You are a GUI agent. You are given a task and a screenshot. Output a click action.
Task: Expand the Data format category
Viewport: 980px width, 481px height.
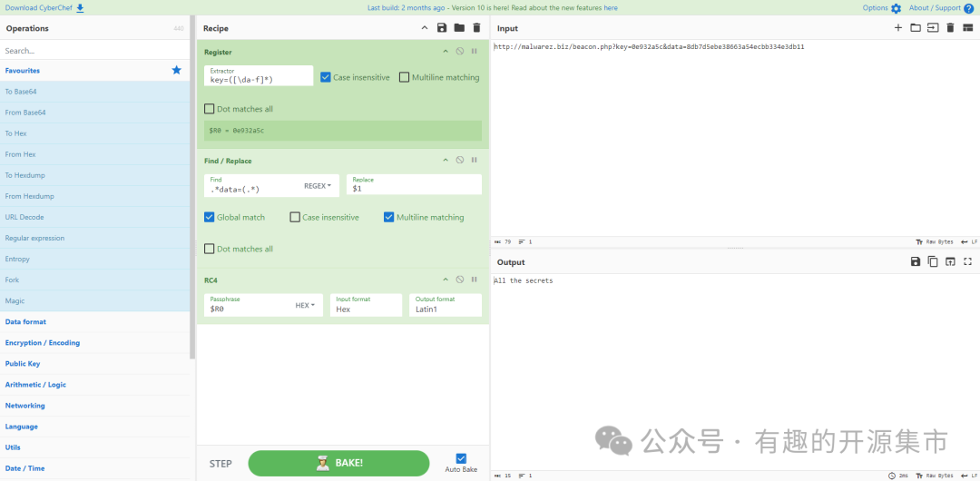pyautogui.click(x=25, y=321)
